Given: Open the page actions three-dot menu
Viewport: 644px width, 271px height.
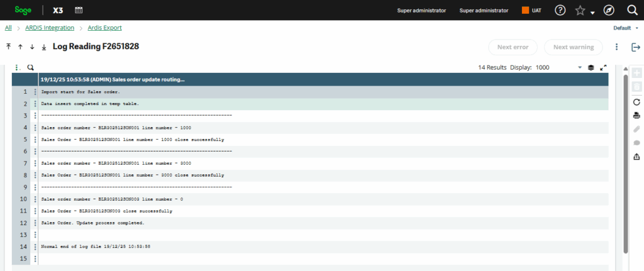Looking at the screenshot, I should (616, 47).
